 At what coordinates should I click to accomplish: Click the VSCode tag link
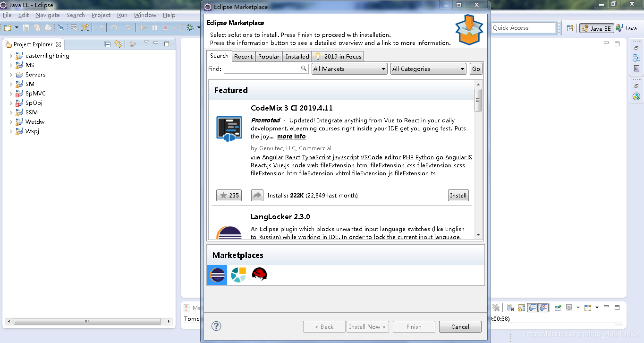click(x=371, y=157)
